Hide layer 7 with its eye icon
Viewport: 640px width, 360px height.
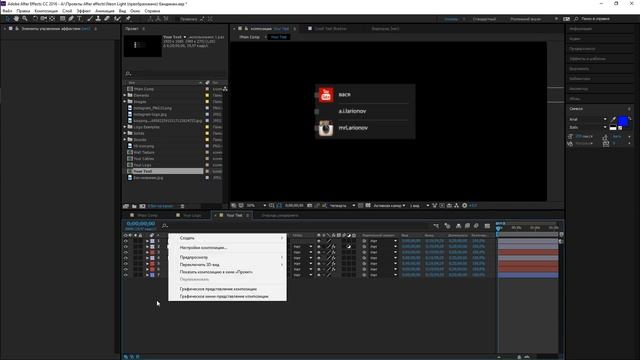(126, 275)
